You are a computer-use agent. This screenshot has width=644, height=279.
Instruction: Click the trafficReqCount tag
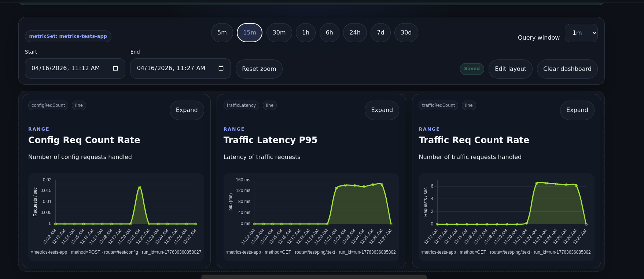click(438, 105)
